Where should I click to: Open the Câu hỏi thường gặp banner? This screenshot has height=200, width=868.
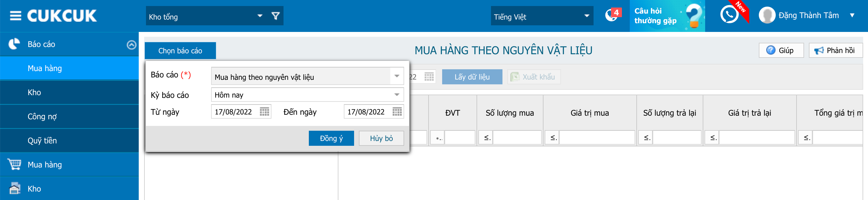pyautogui.click(x=667, y=16)
